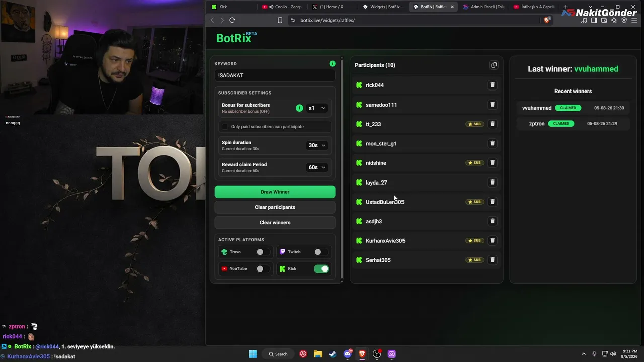Viewport: 644px width, 362px height.
Task: Delete nidshine participant entry
Action: coord(493,163)
